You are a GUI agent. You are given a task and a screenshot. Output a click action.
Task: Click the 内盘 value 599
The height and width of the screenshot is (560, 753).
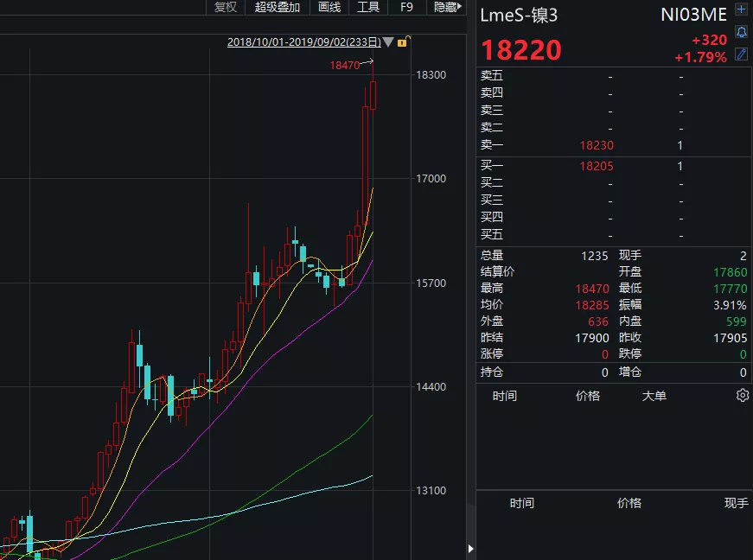tap(737, 321)
